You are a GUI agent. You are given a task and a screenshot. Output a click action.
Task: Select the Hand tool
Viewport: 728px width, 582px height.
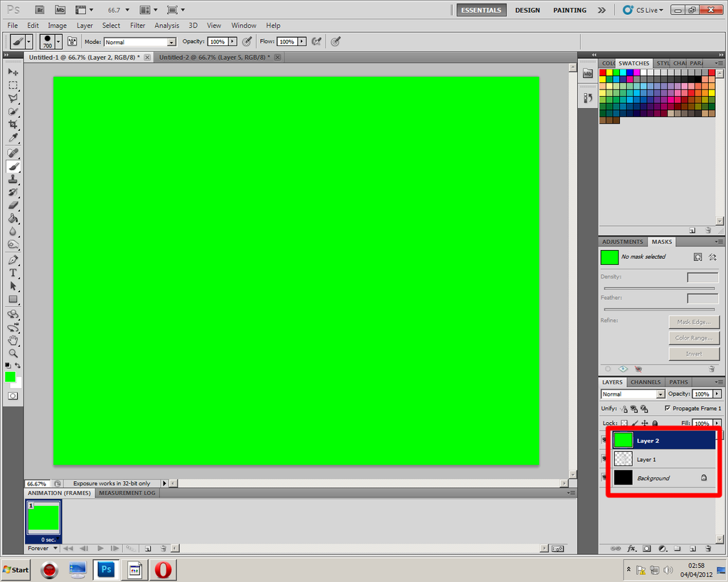pyautogui.click(x=13, y=340)
